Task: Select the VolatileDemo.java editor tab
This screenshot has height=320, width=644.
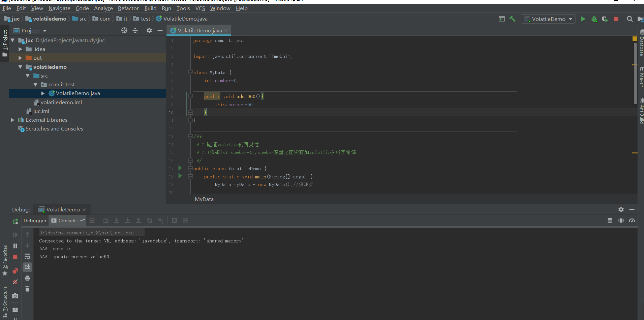Action: point(200,30)
